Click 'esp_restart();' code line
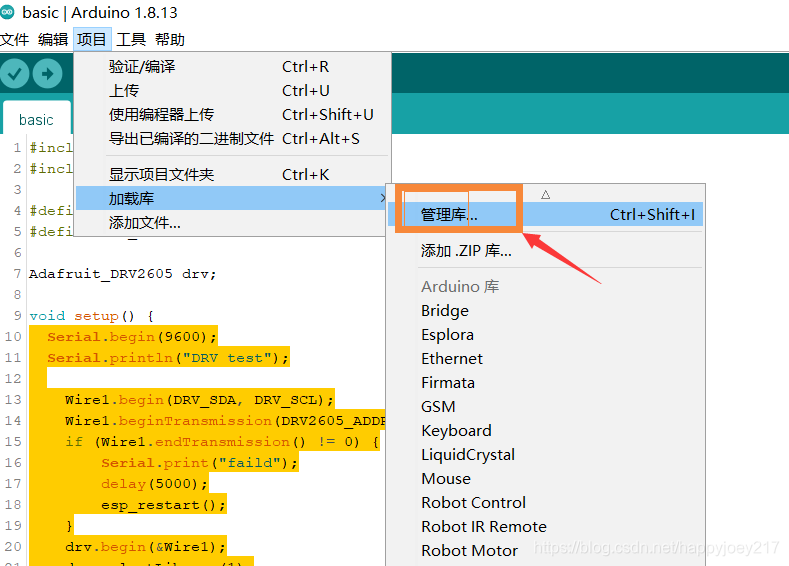Screen dimensions: 789x566 (164, 505)
